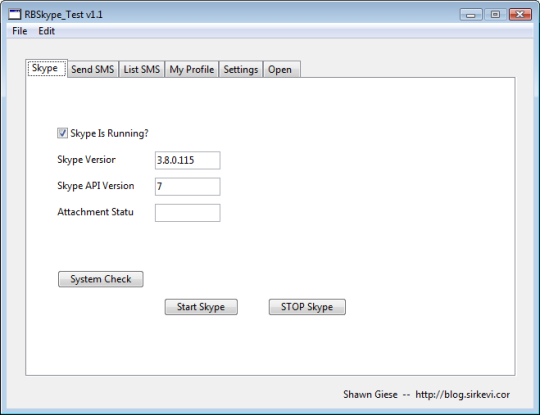Select the Open tab
The width and height of the screenshot is (540, 415).
tap(281, 69)
